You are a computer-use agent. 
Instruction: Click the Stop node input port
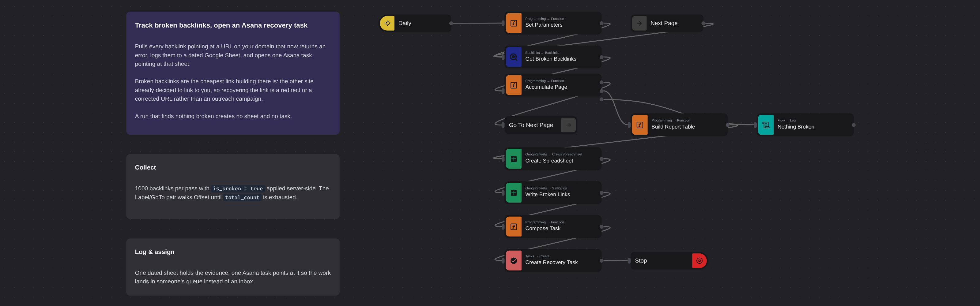coord(629,261)
